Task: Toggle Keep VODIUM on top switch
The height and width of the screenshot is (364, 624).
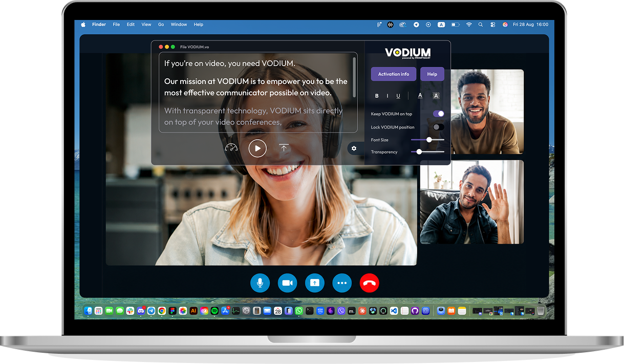Action: pos(439,114)
